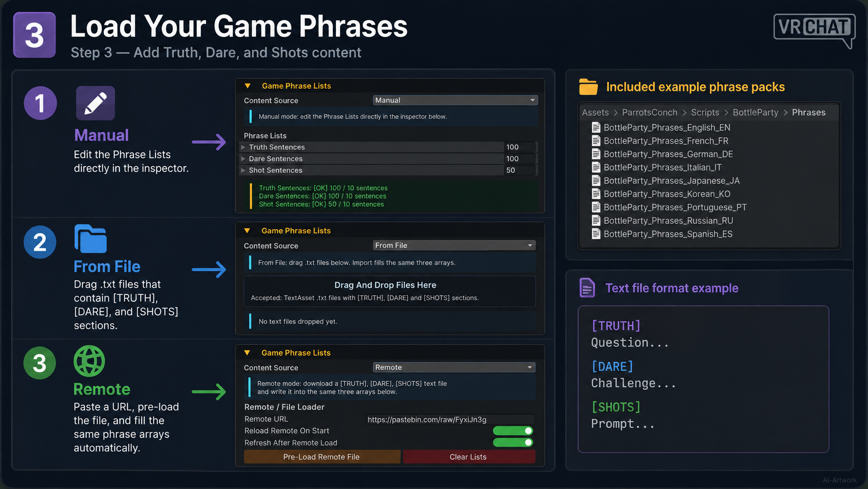868x489 pixels.
Task: Click the Scripts breadcrumb item
Action: (705, 112)
